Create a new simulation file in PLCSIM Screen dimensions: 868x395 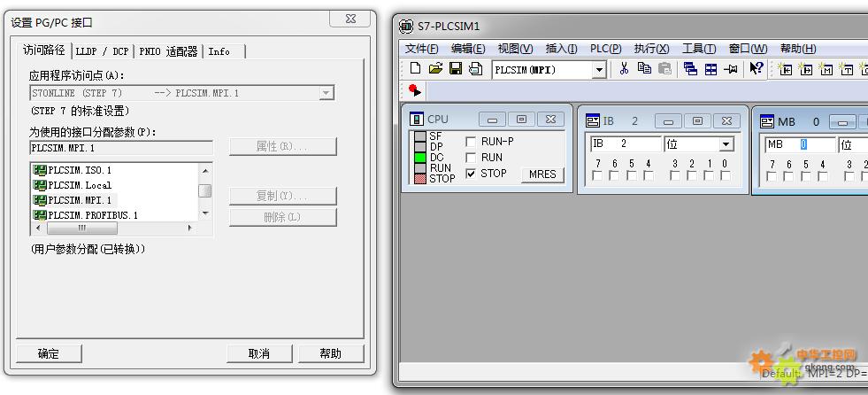click(415, 69)
